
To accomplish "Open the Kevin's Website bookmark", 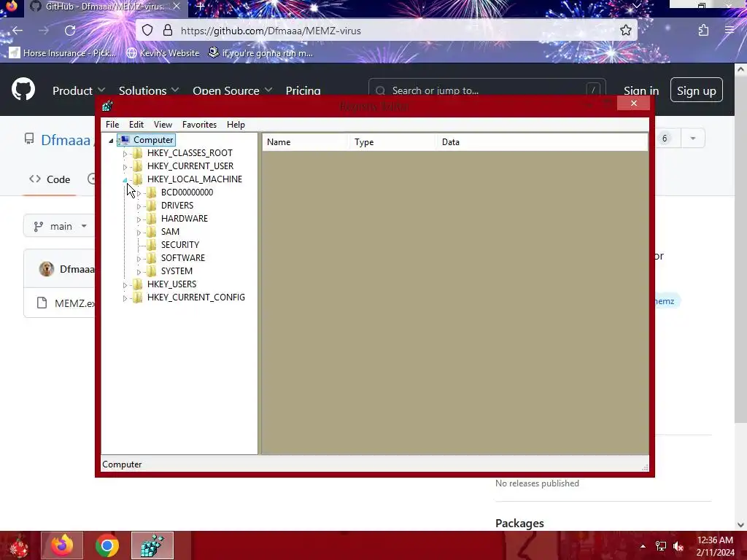I will click(163, 52).
